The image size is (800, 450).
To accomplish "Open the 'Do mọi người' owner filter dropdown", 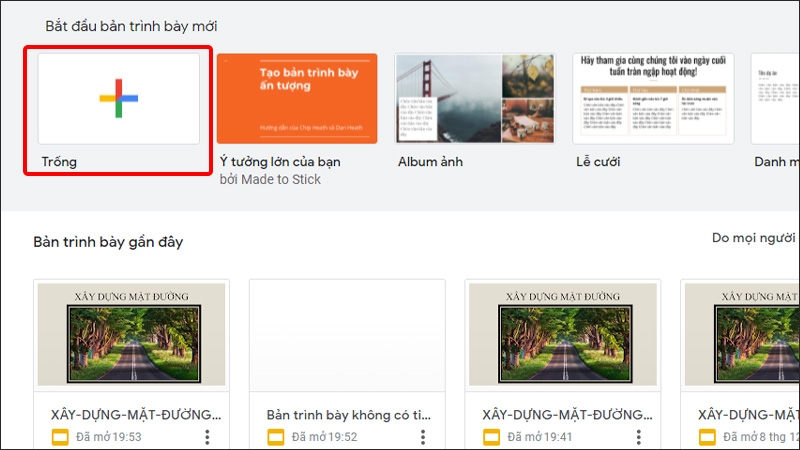I will (x=755, y=238).
